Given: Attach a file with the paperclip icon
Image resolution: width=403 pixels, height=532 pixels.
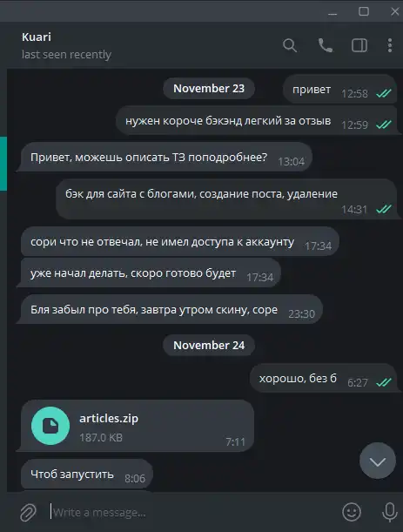Looking at the screenshot, I should pyautogui.click(x=28, y=512).
